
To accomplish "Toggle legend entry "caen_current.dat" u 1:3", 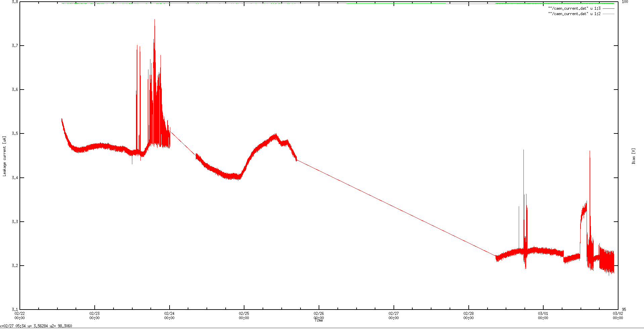I will pos(581,8).
